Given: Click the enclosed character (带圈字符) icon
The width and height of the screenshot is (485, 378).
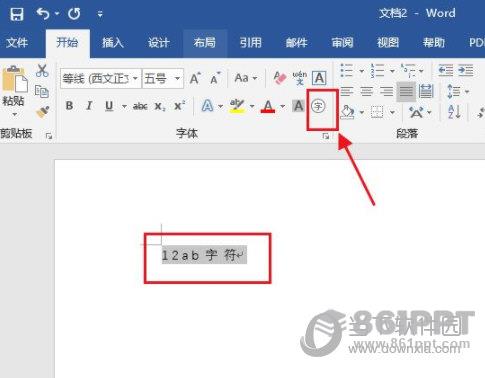Looking at the screenshot, I should click(x=318, y=107).
